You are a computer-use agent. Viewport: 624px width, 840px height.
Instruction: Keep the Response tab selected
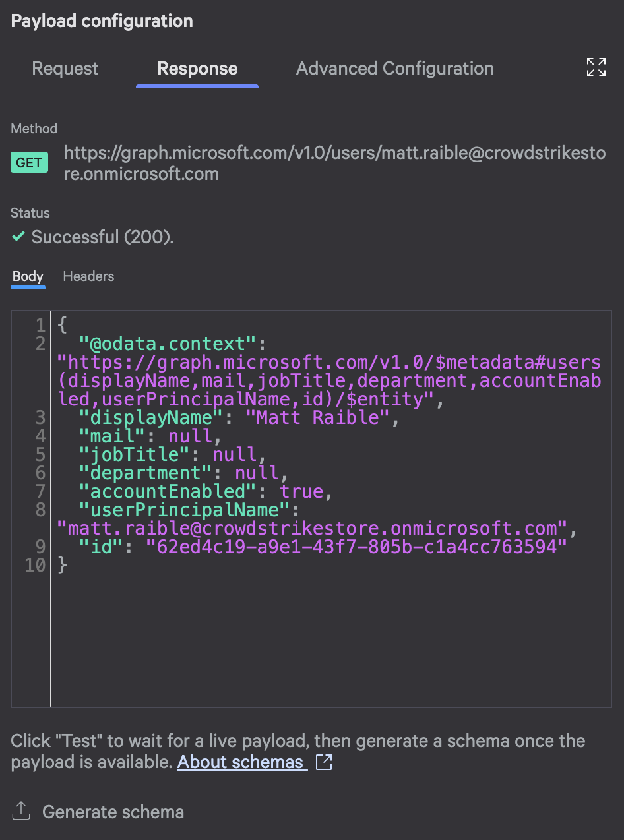pyautogui.click(x=197, y=68)
